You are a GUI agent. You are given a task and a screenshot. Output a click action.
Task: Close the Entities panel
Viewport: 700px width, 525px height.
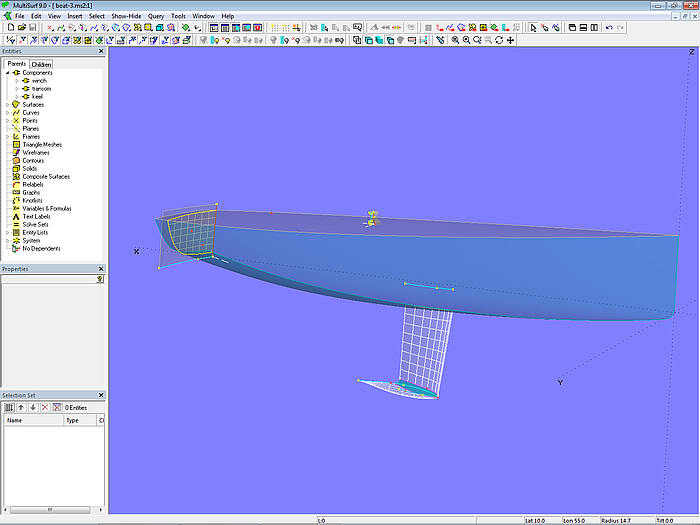point(101,51)
